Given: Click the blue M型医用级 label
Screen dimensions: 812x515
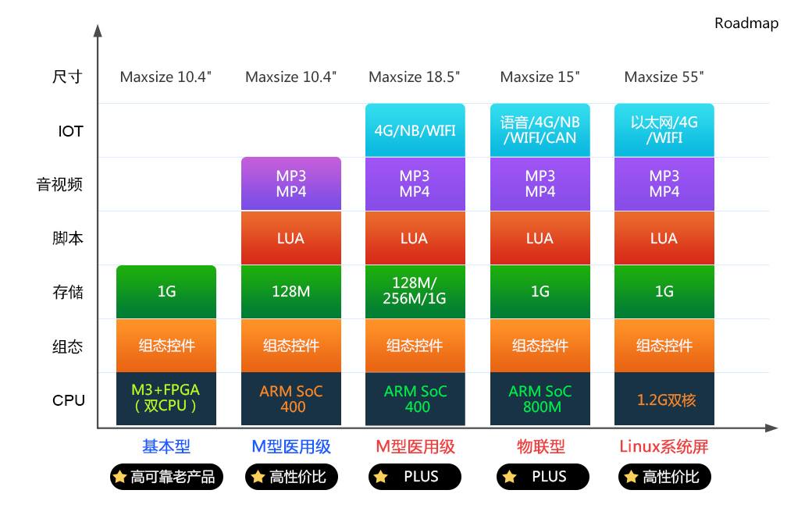Looking at the screenshot, I should 291,446.
